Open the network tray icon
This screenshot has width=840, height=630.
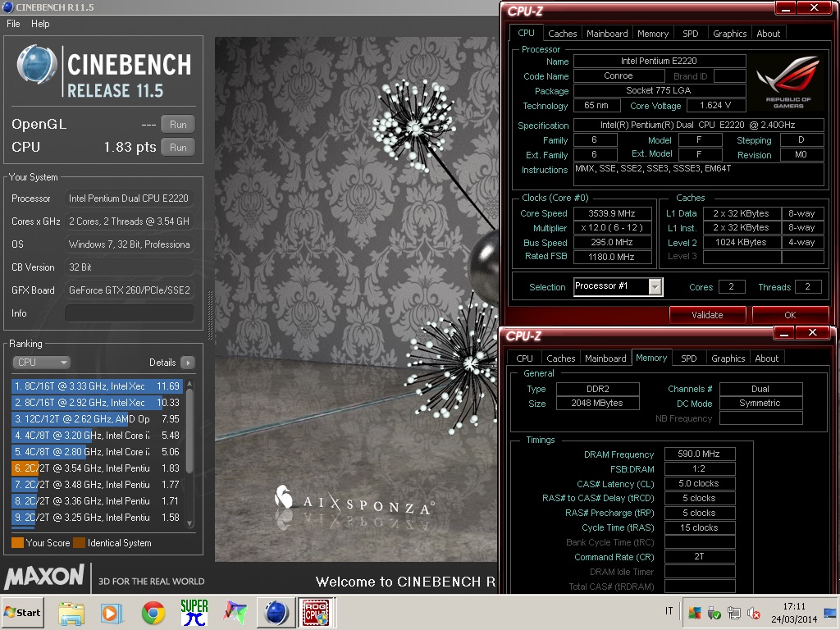(x=733, y=613)
